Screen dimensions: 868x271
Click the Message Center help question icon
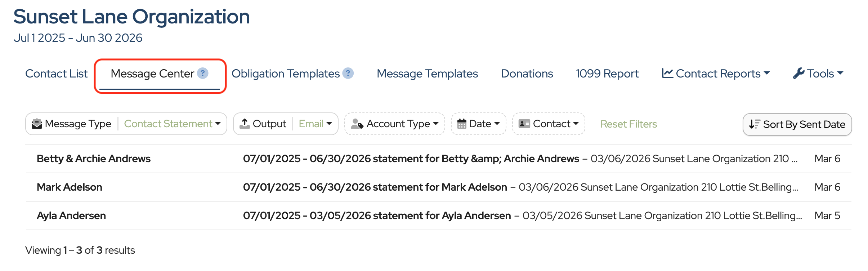coord(203,74)
